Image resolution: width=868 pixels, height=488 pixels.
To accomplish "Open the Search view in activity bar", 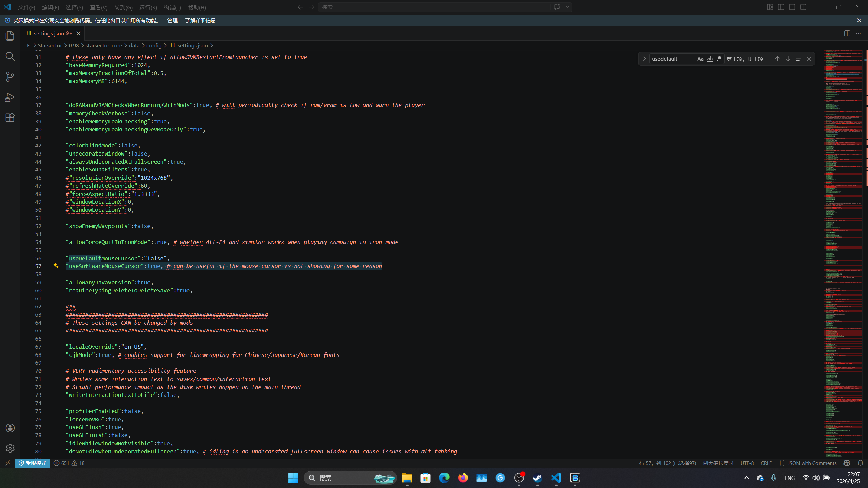I will point(10,56).
